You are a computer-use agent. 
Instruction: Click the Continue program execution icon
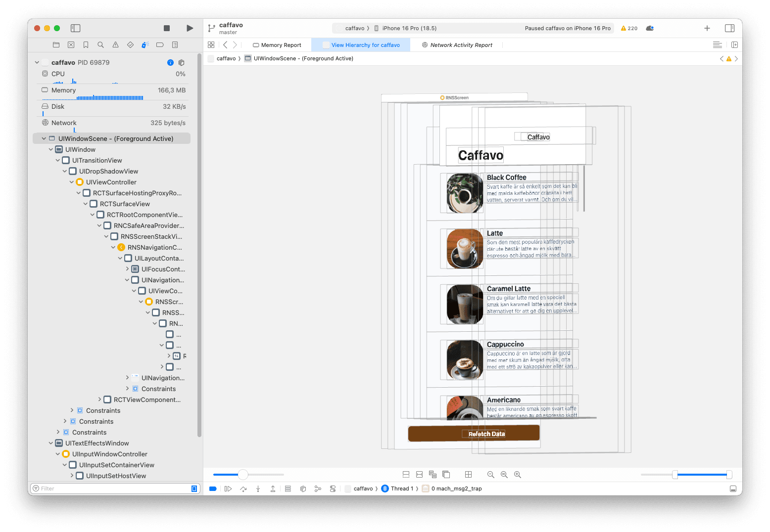pos(228,488)
